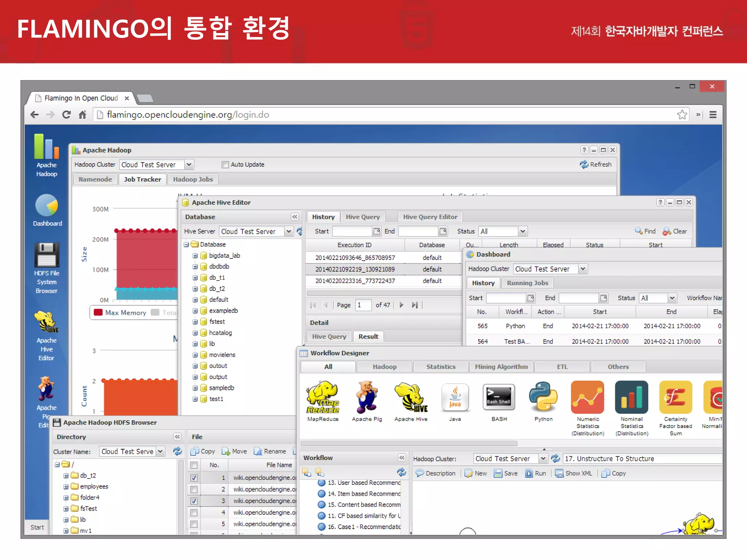The width and height of the screenshot is (747, 560).
Task: Open Cluster Name dropdown in HDFS Browser
Action: click(160, 451)
